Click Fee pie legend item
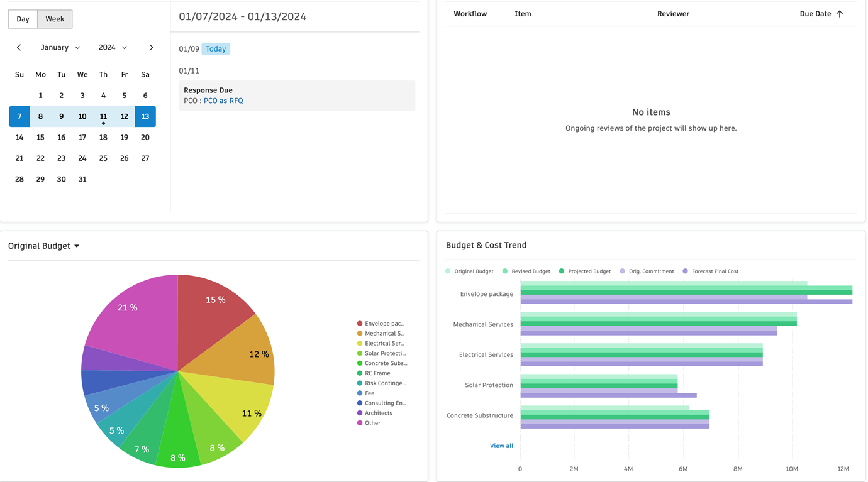Viewport: 868px width, 482px height. pyautogui.click(x=365, y=393)
